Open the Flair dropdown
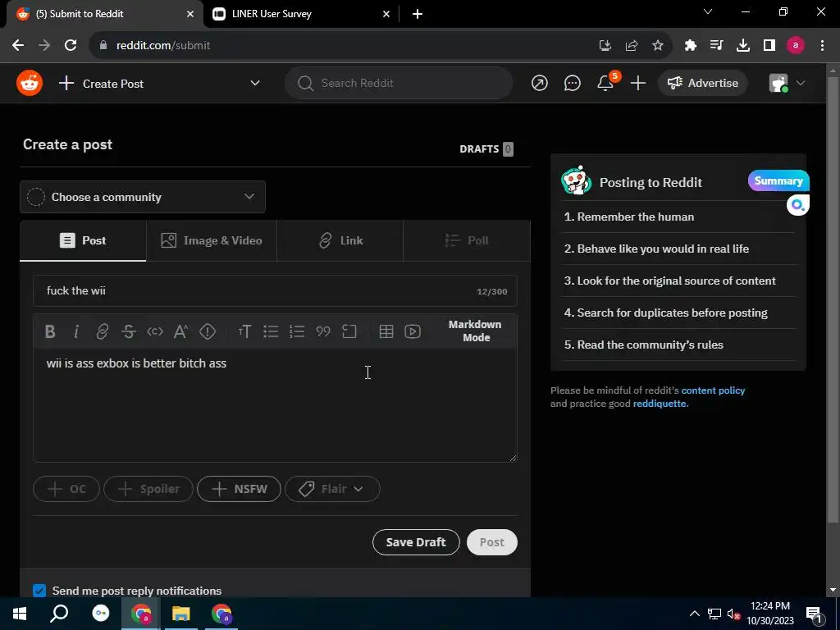 pyautogui.click(x=333, y=489)
